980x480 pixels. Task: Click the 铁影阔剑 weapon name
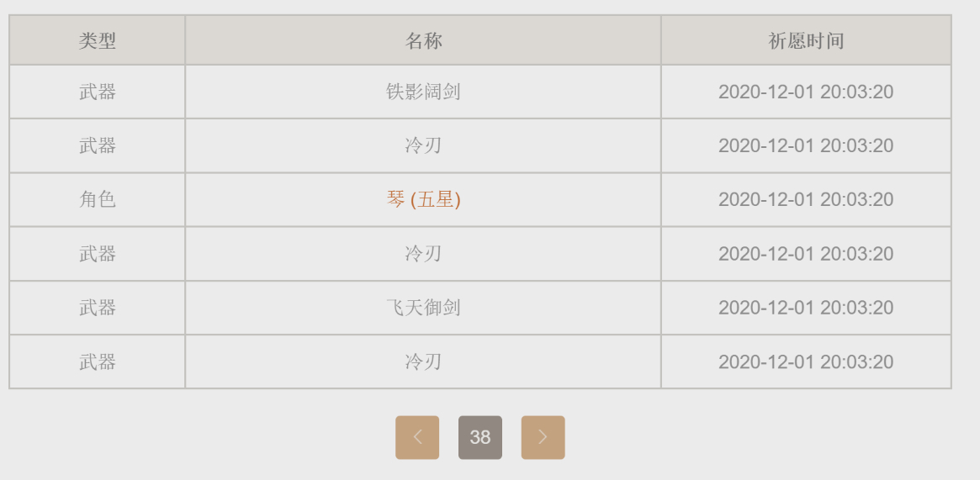point(423,92)
